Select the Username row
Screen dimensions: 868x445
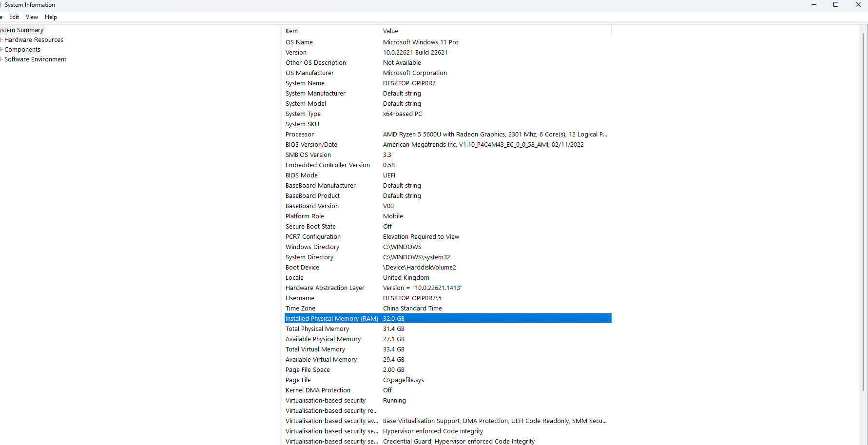point(447,298)
